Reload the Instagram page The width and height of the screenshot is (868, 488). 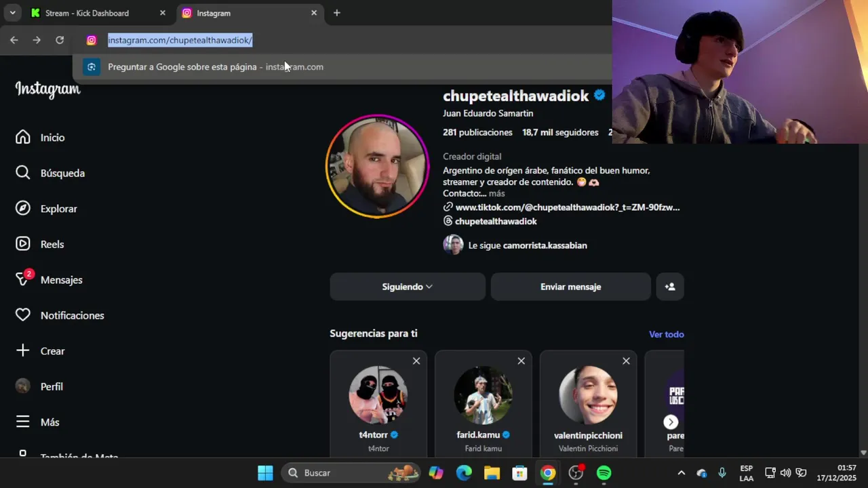pyautogui.click(x=60, y=40)
